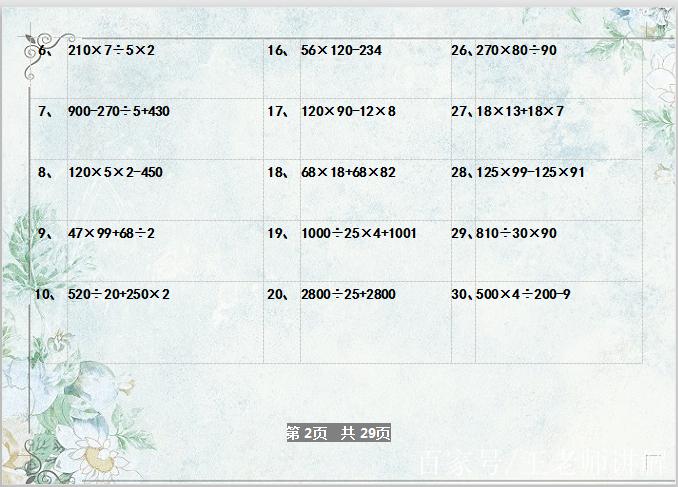Click the expression 1000÷25×4+1001
Screen dimensions: 678x487
pos(358,233)
